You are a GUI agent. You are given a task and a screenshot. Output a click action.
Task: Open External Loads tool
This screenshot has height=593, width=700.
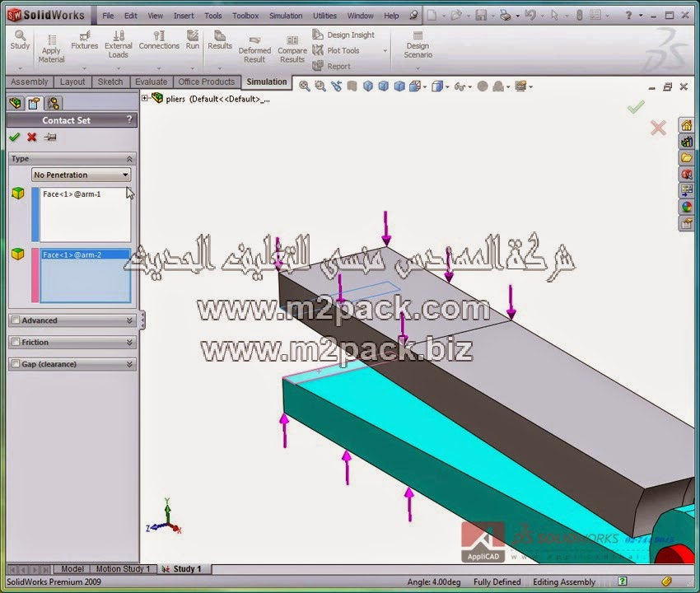point(119,44)
